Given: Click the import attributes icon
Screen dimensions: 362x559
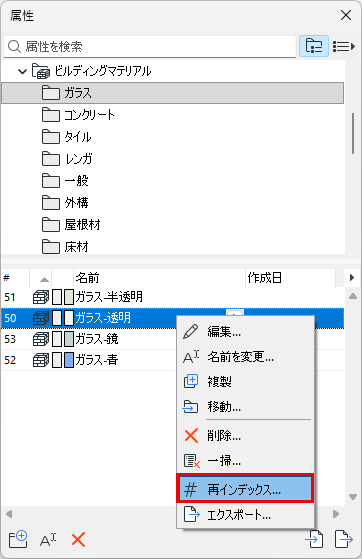Looking at the screenshot, I should coord(314,539).
